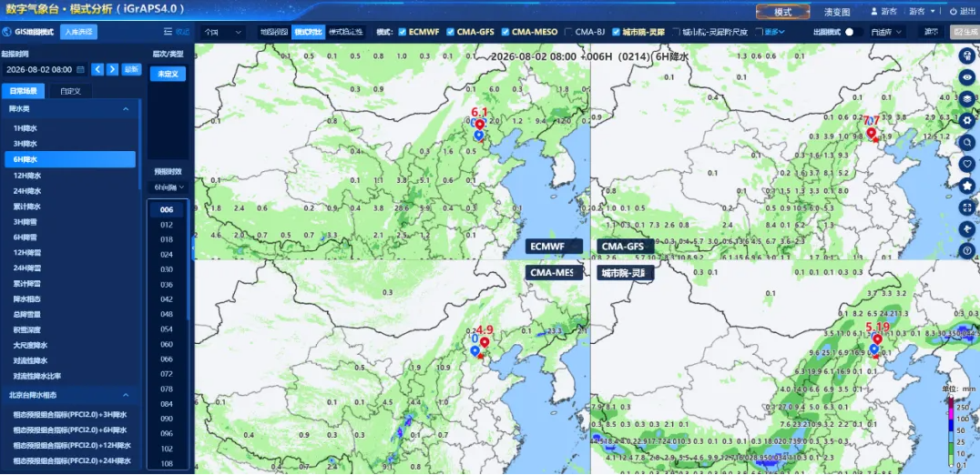Switch to 地图视图 view

point(273,32)
